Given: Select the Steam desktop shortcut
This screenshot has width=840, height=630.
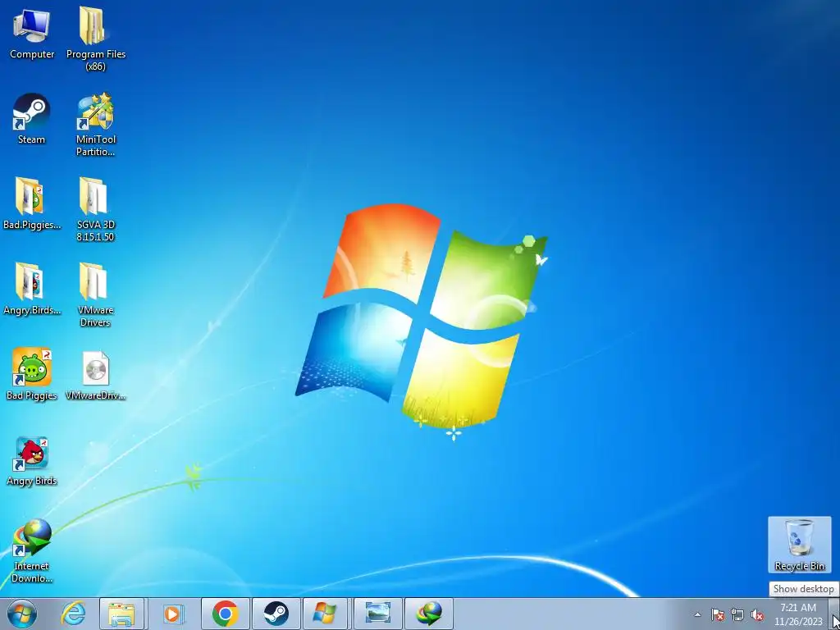Looking at the screenshot, I should (32, 119).
